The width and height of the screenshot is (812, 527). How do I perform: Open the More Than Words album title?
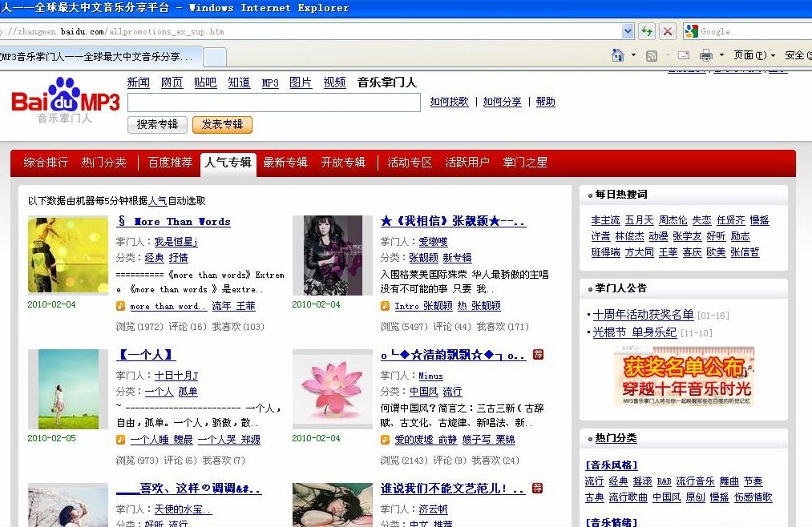pos(173,221)
